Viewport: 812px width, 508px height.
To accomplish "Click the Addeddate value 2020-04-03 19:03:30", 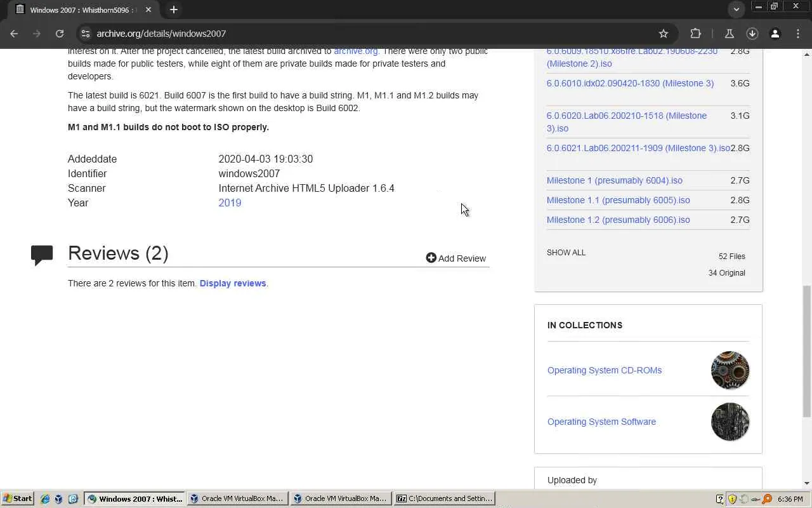I will [x=266, y=159].
